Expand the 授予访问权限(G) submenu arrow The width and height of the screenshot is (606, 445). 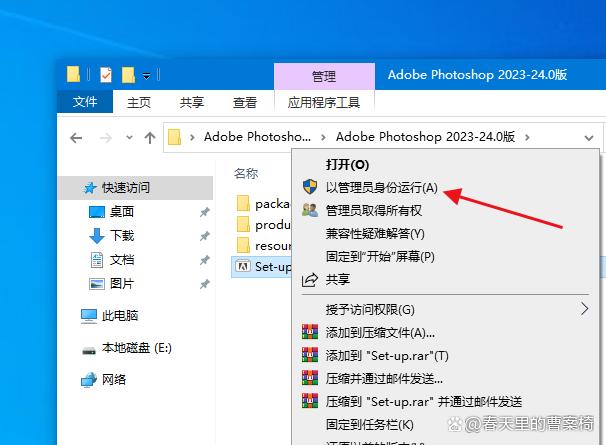(584, 309)
